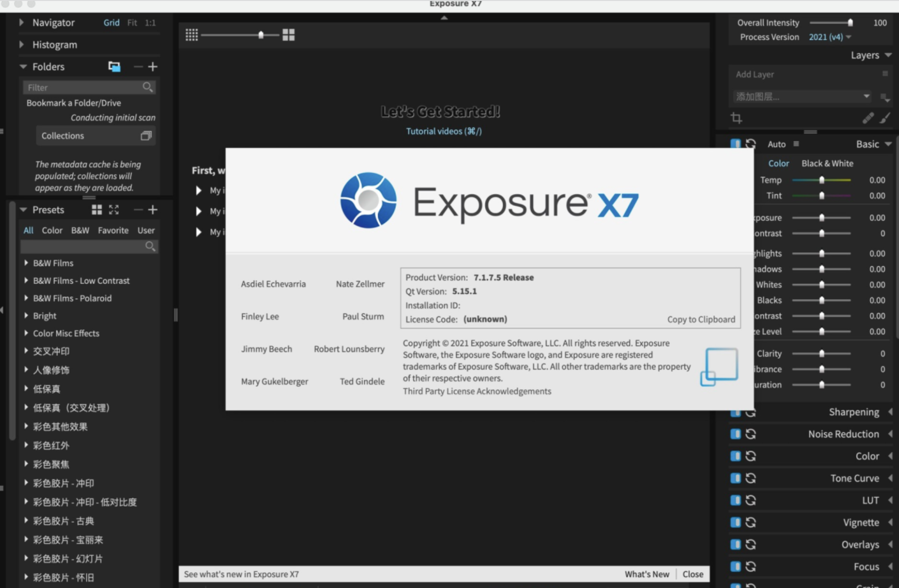Click the Collections stack icon
899x588 pixels.
146,136
